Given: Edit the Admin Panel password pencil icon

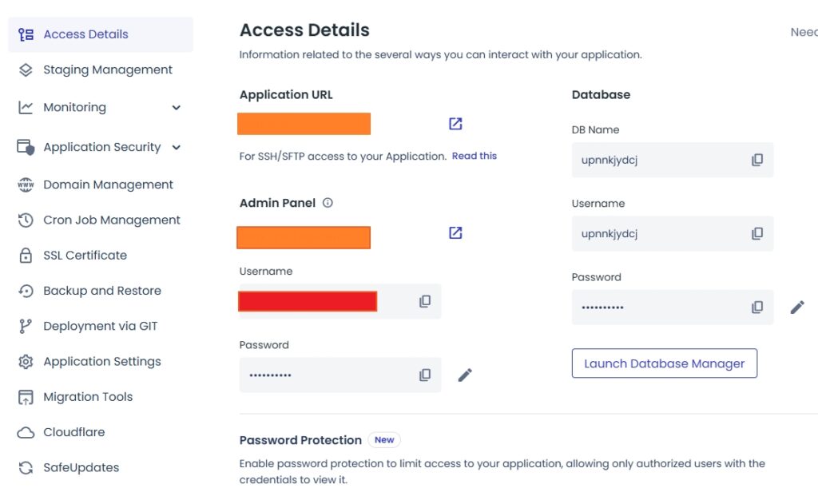Looking at the screenshot, I should pos(465,375).
